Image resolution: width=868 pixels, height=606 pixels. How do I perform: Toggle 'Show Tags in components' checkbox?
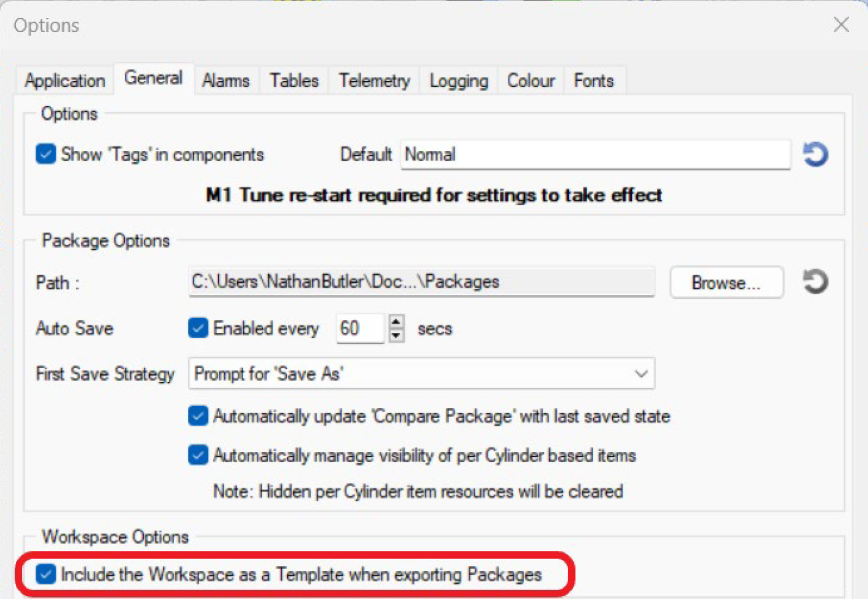(x=46, y=154)
